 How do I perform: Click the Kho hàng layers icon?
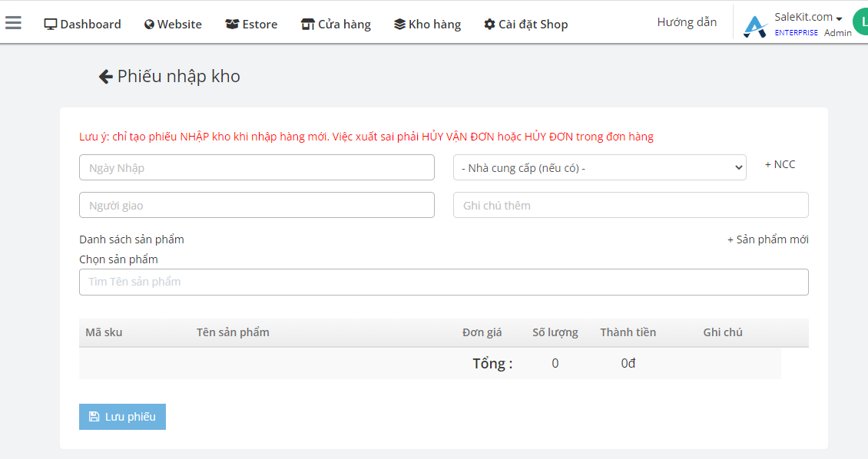(399, 25)
